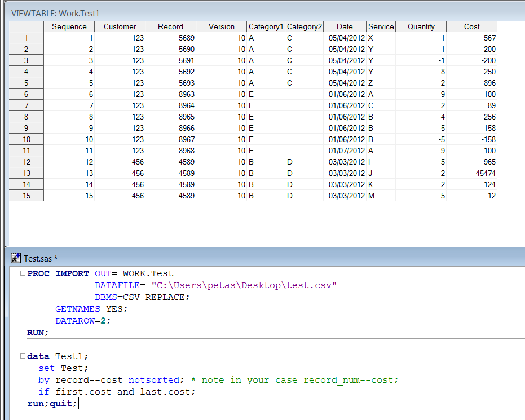Select row 1 by its row header
525x420 pixels.
(x=26, y=38)
